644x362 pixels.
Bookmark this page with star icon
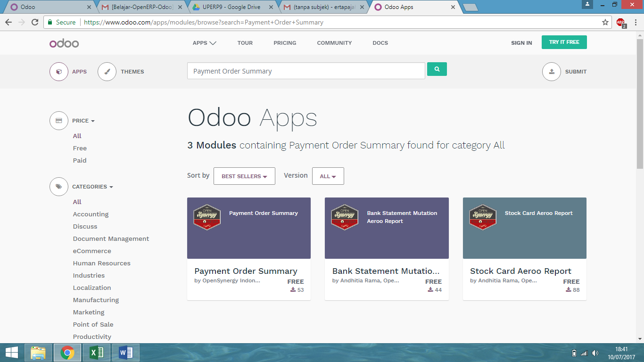point(605,22)
